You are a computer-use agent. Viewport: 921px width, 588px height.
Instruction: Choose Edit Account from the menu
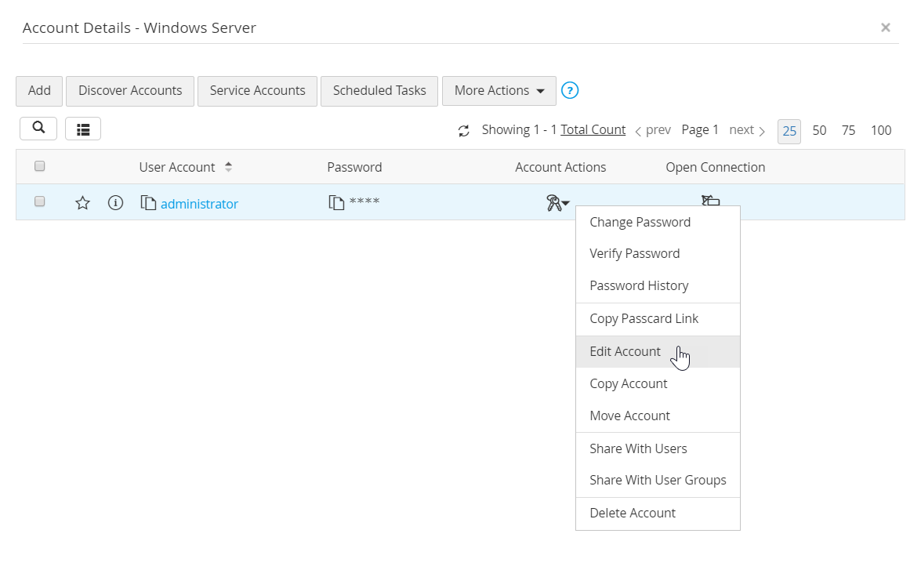click(625, 351)
